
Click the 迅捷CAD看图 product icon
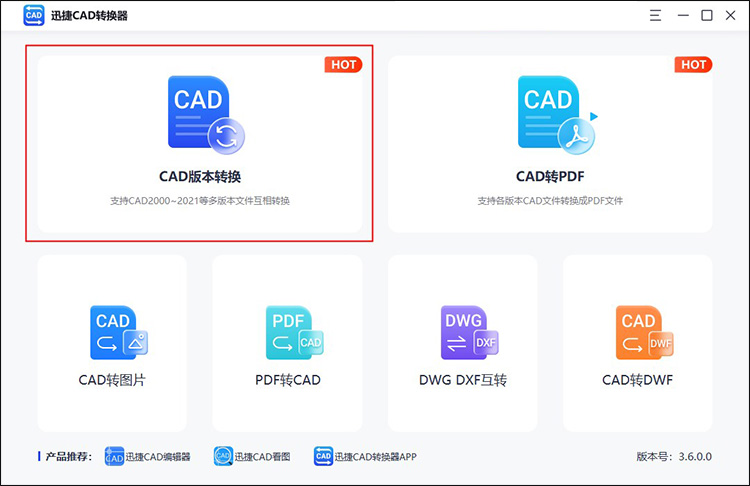[223, 456]
